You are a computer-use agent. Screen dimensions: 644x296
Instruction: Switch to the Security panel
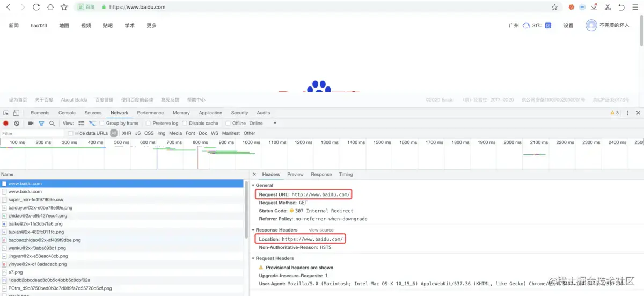(239, 113)
